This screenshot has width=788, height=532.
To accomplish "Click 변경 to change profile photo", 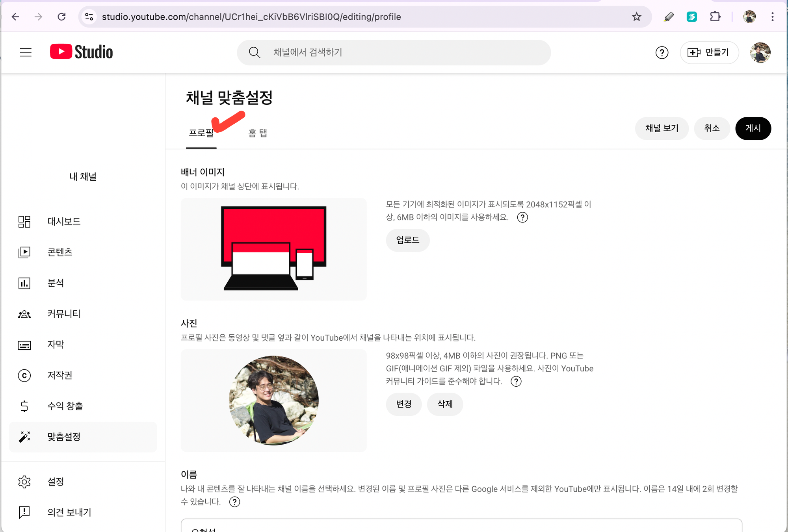I will point(403,404).
